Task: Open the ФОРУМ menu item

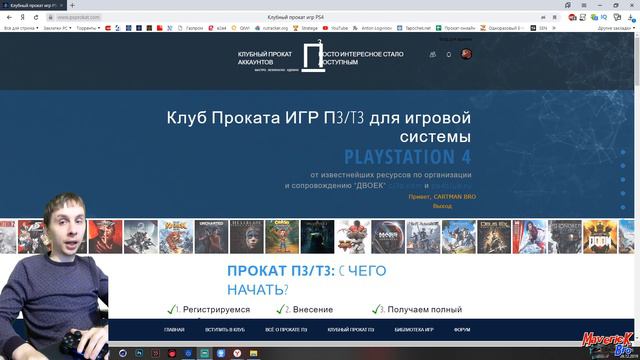Action: pyautogui.click(x=462, y=330)
